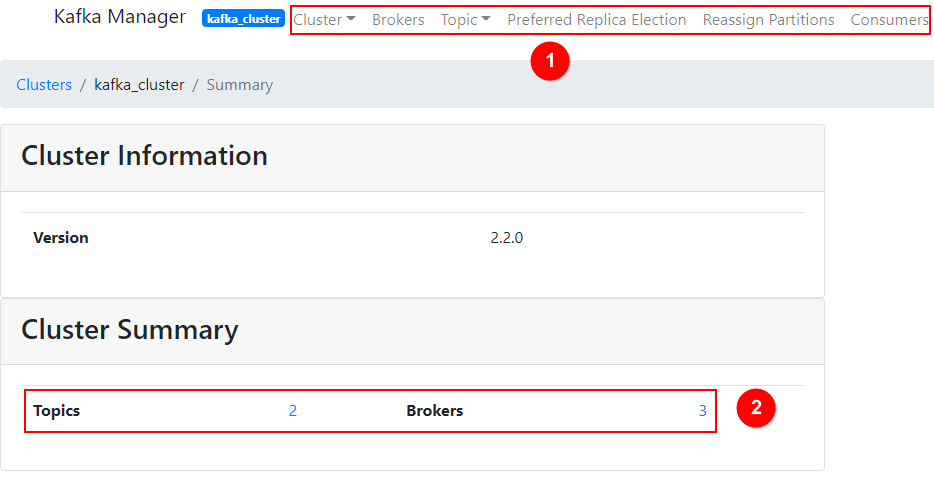Click kafka_cluster in the breadcrumb trail

pyautogui.click(x=139, y=85)
